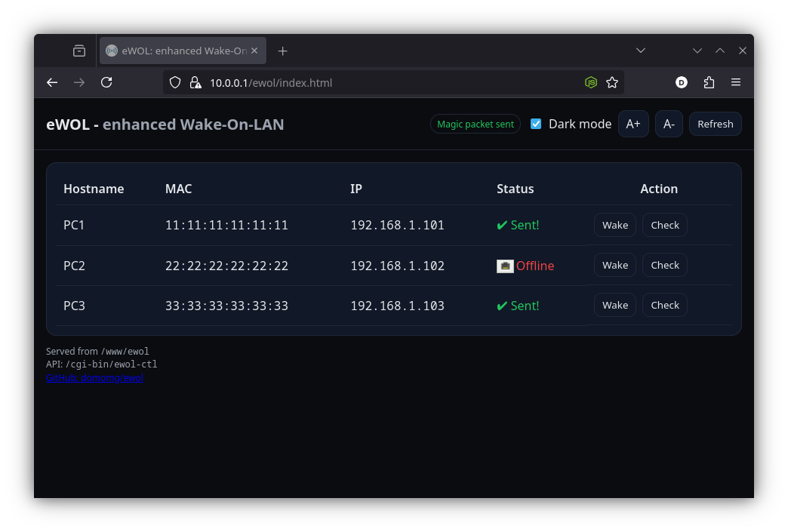Viewport: 788px width, 532px height.
Task: Open the recent browsing view icon left of the tab
Action: pos(79,51)
